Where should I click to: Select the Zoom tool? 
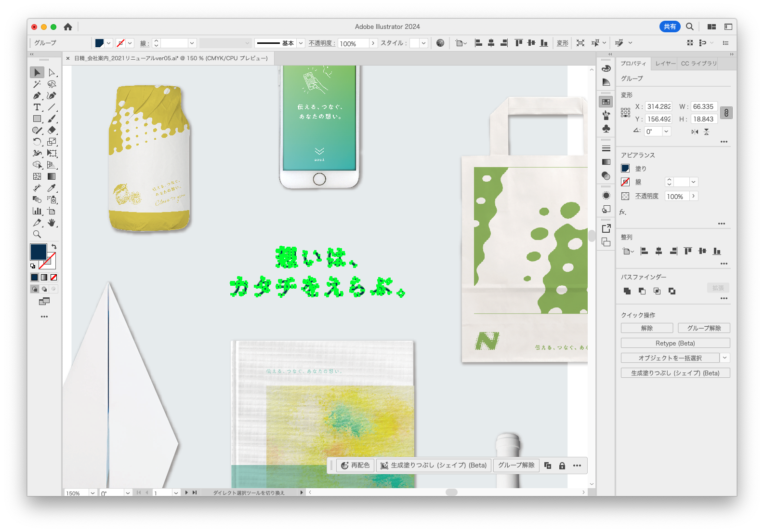37,234
